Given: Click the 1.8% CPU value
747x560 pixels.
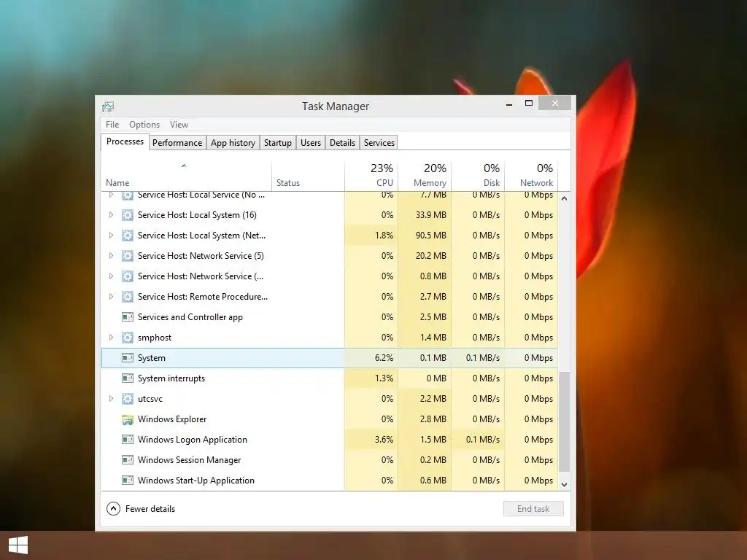Looking at the screenshot, I should pos(384,236).
